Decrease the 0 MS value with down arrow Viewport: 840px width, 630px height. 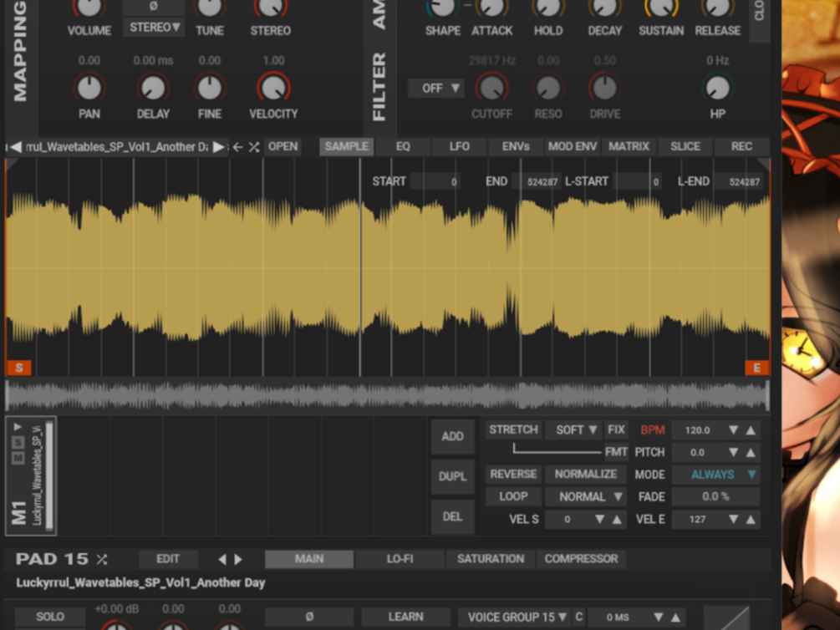coord(659,617)
